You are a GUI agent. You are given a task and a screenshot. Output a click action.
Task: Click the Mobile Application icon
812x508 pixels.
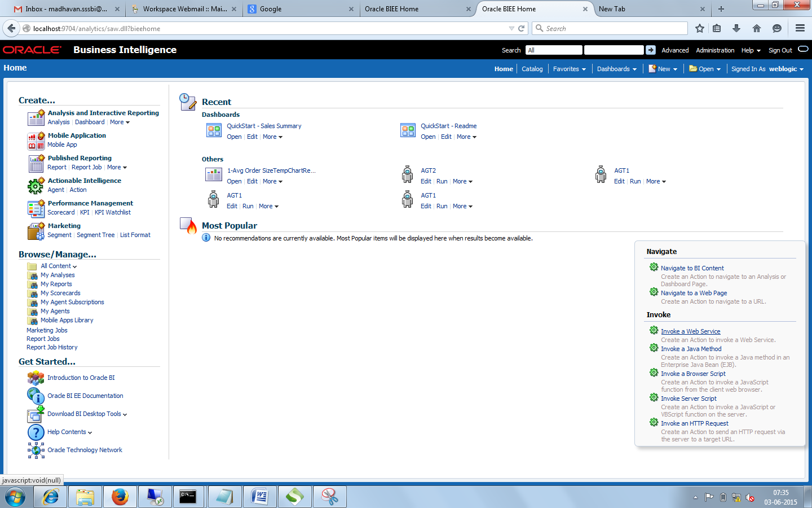pos(36,141)
